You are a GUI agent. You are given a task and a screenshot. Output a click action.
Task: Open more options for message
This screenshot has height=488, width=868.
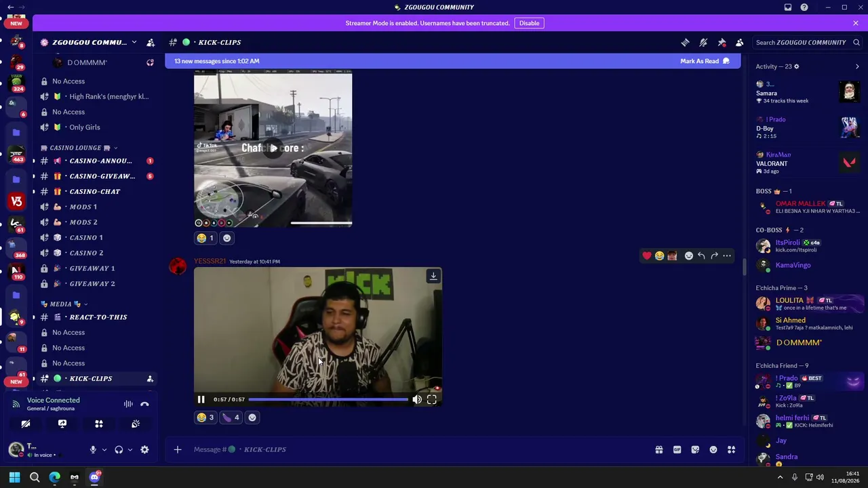[x=727, y=256]
